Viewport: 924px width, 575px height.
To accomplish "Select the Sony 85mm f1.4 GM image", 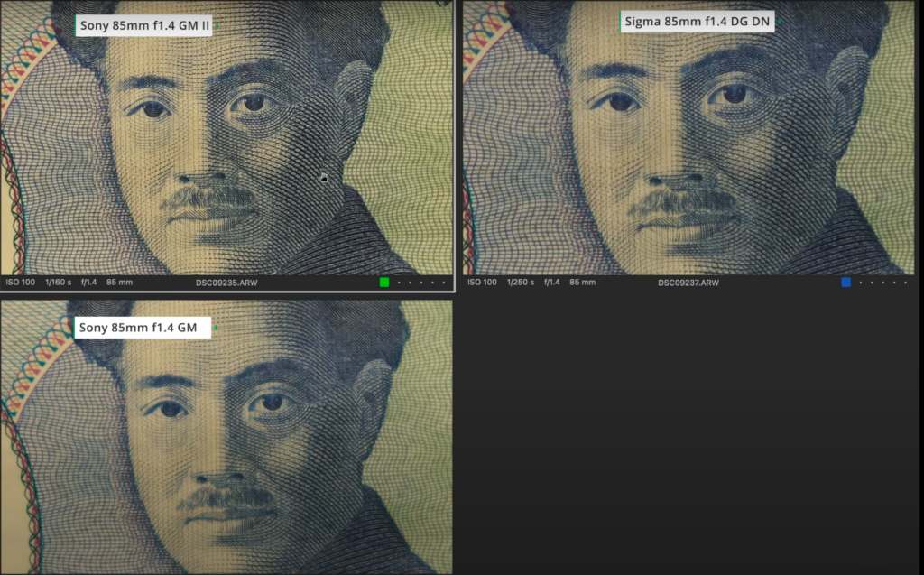I will (226, 437).
